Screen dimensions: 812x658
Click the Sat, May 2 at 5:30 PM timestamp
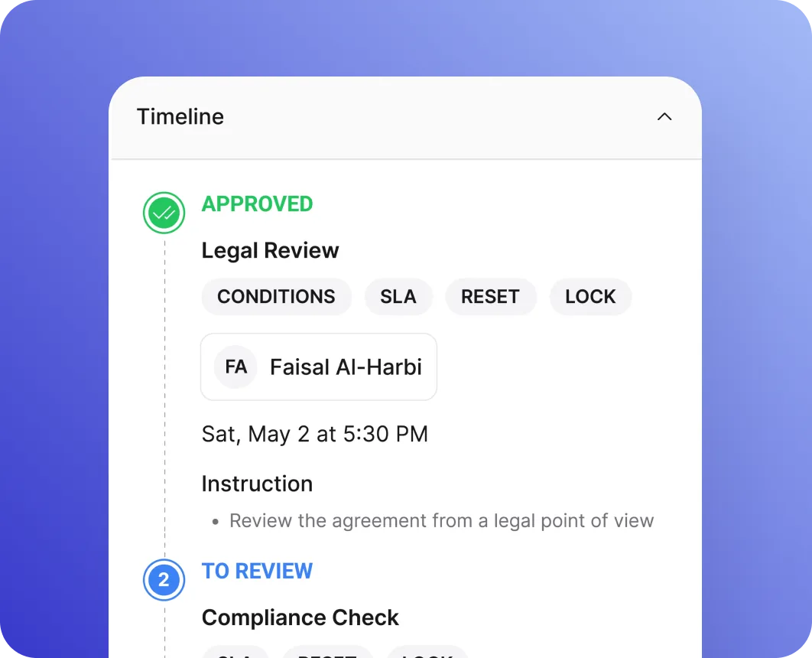click(x=315, y=434)
